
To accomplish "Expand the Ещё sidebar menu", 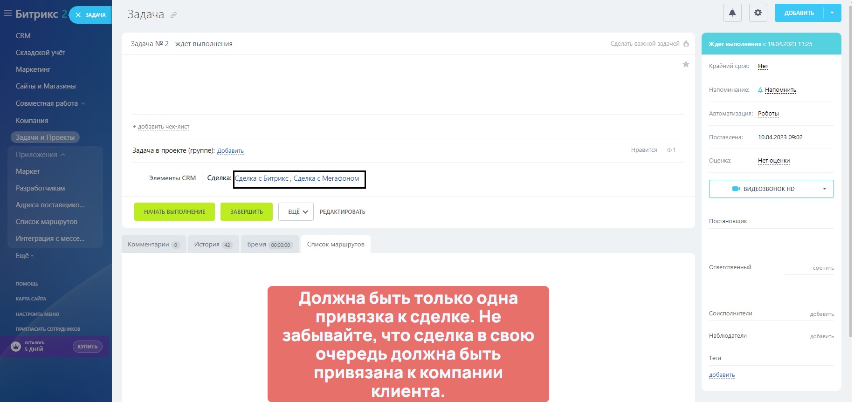I will 25,256.
